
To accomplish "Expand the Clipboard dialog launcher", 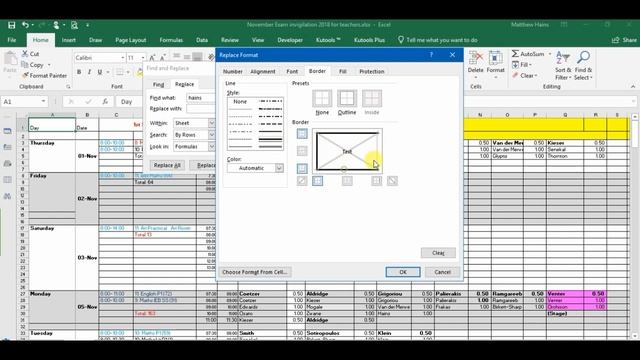I will point(68,87).
